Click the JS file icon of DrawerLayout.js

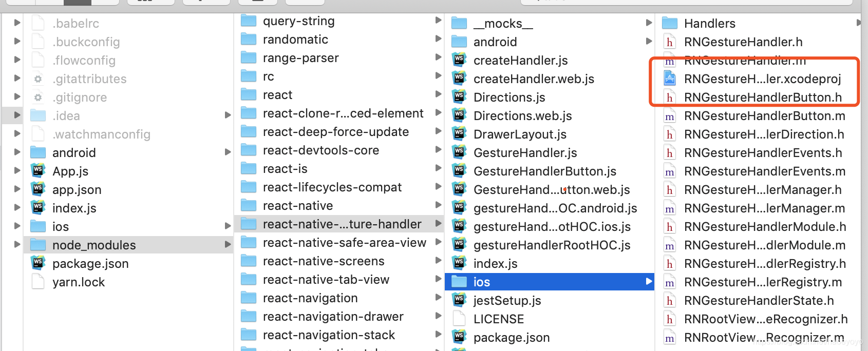click(459, 134)
